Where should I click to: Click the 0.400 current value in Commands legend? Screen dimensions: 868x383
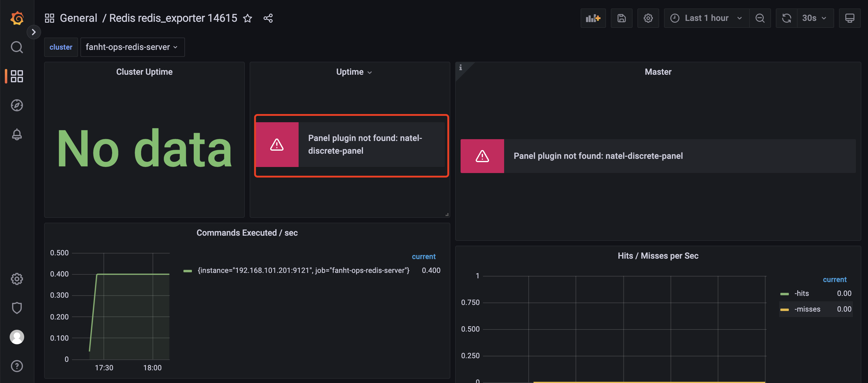click(x=431, y=270)
